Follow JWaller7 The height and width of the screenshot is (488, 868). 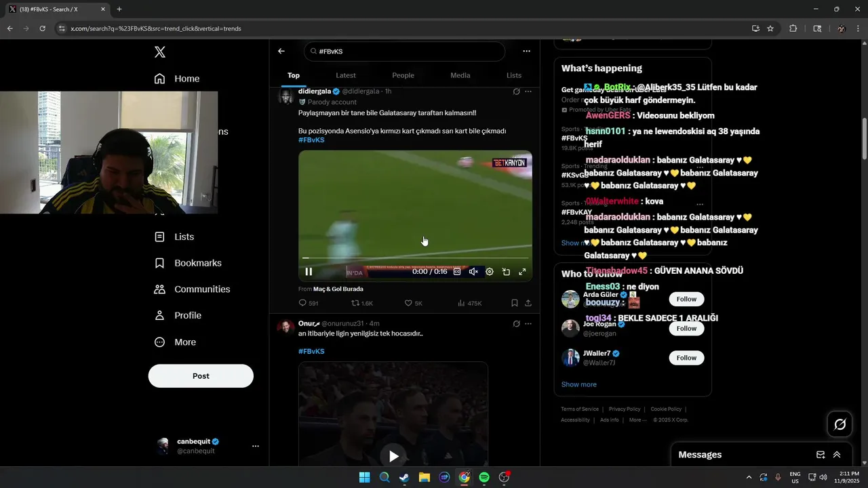(686, 357)
